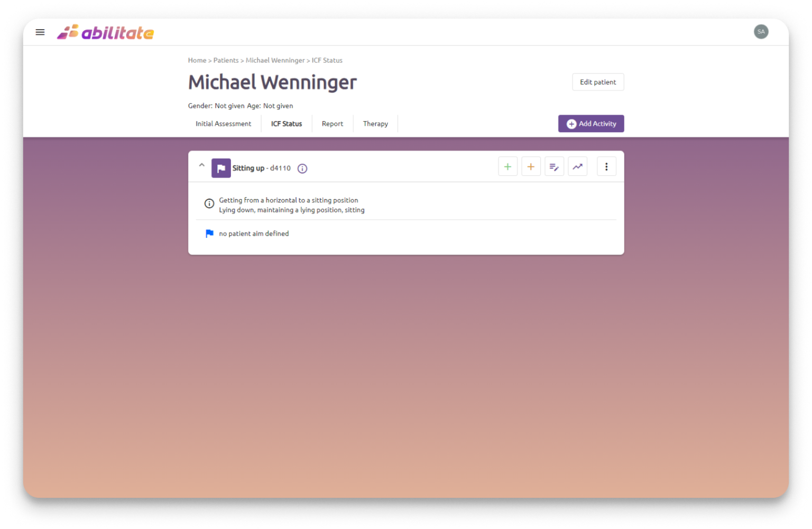Click the orange plus icon
The width and height of the screenshot is (812, 529).
coord(531,167)
